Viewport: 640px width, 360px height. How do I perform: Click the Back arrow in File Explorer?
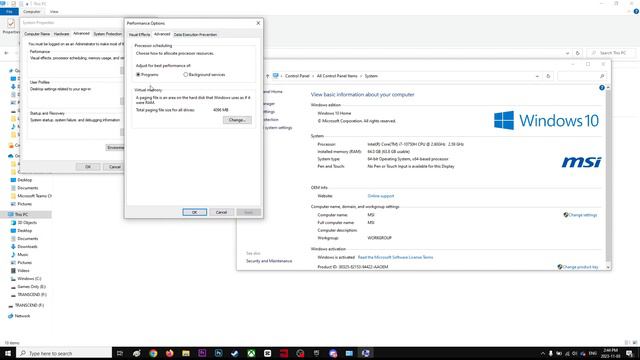coord(6,53)
